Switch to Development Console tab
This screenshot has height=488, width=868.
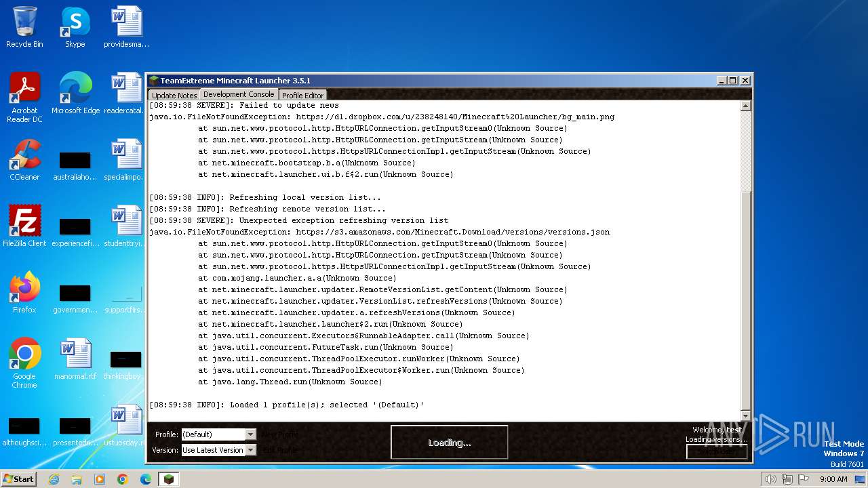pyautogui.click(x=239, y=94)
